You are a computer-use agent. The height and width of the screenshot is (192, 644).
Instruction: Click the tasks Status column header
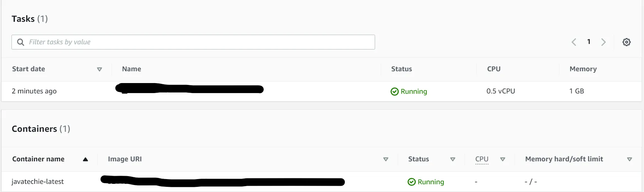401,69
